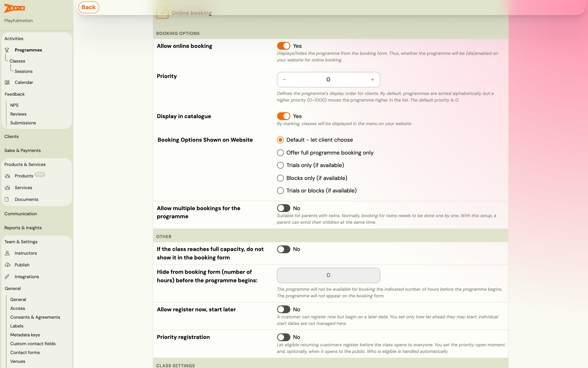Image resolution: width=588 pixels, height=368 pixels.
Task: Enable Priority registration toggle
Action: [x=284, y=337]
